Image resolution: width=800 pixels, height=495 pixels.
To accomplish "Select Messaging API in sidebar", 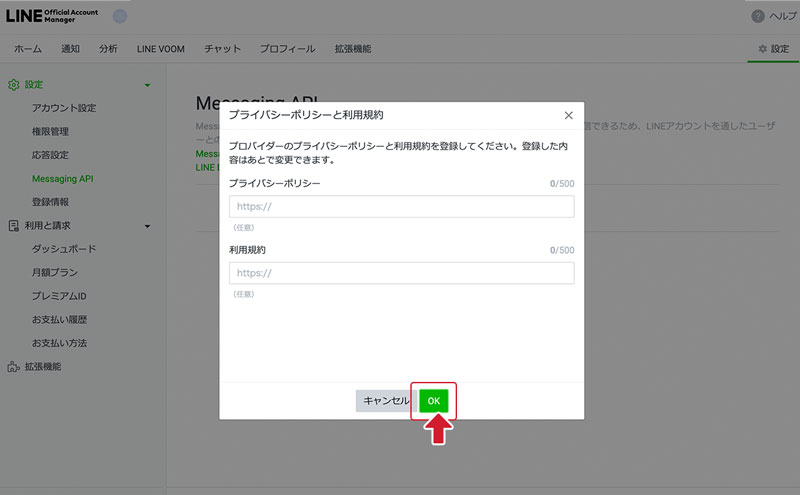I will point(63,179).
